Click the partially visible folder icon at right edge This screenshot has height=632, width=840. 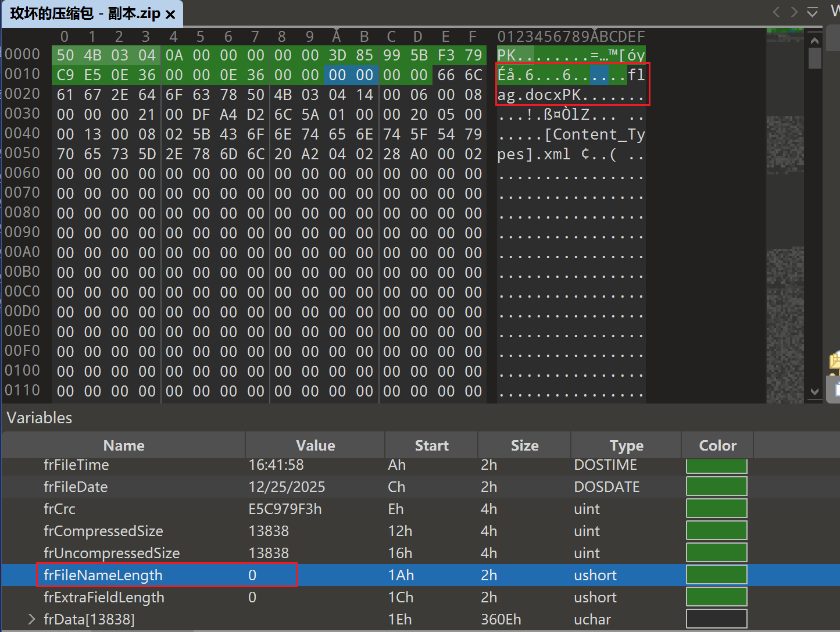click(x=835, y=361)
